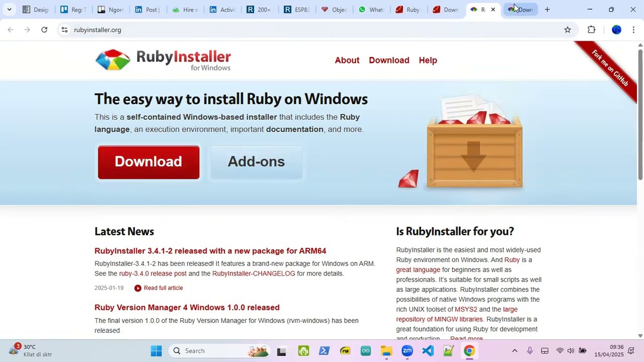This screenshot has height=362, width=644.
Task: Click the microphone icon in system tray
Action: 530,351
